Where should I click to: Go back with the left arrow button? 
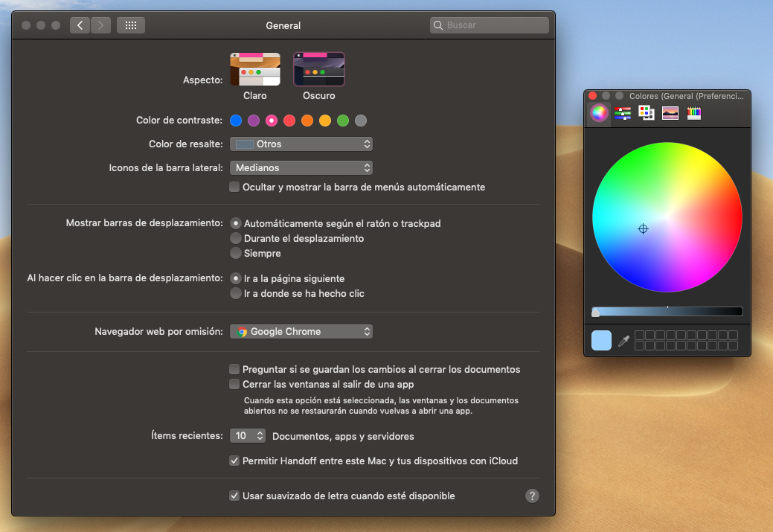80,25
